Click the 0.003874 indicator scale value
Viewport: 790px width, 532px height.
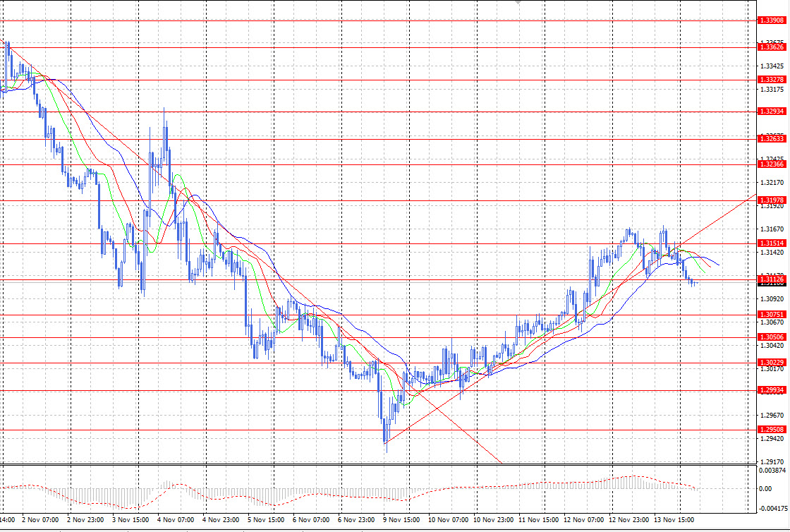(x=772, y=471)
